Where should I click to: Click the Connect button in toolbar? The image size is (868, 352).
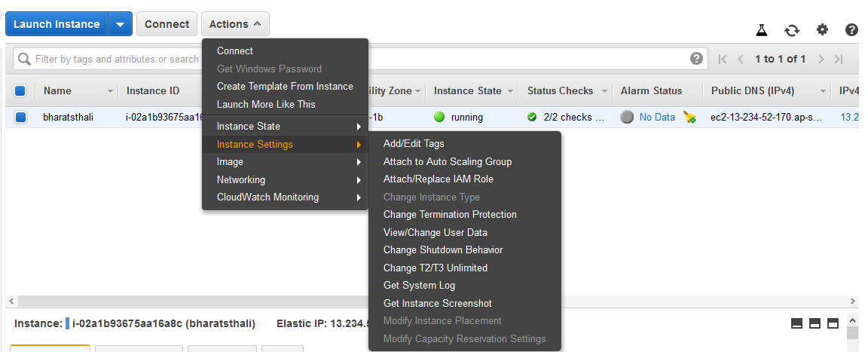tap(167, 24)
